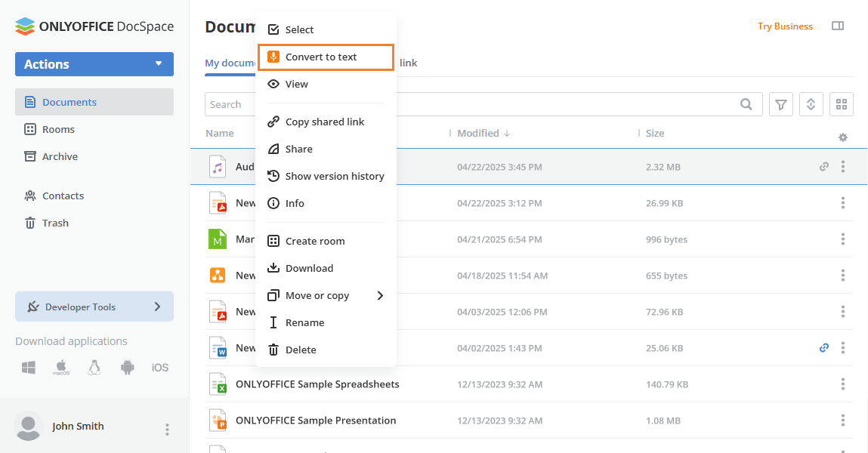
Task: Open the Trash folder
Action: point(47,223)
